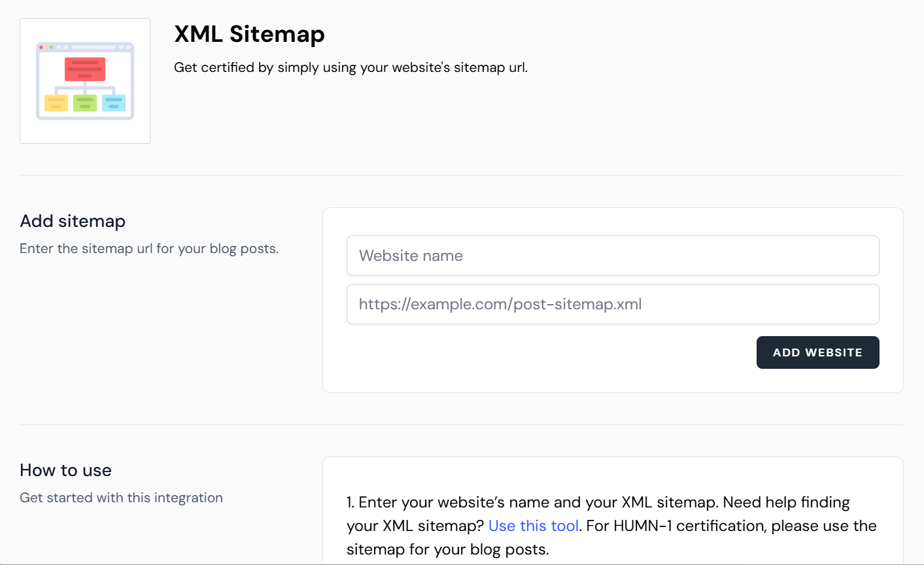Screen dimensions: 924x565
Task: Click 'Get started with this integration' text
Action: pyautogui.click(x=121, y=498)
